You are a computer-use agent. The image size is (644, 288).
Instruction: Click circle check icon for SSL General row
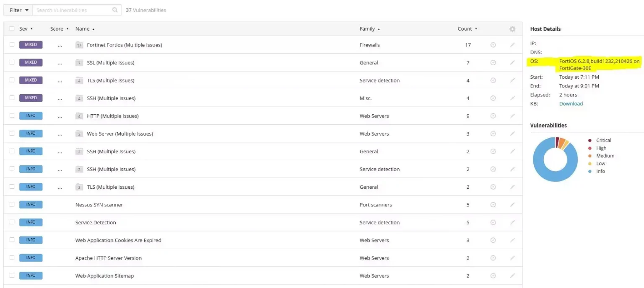(x=493, y=63)
